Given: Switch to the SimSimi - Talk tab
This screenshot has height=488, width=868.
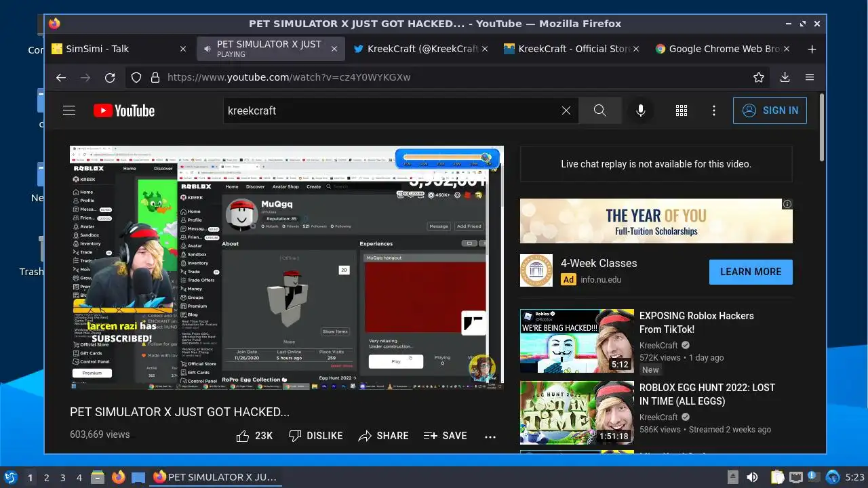Looking at the screenshot, I should point(119,49).
